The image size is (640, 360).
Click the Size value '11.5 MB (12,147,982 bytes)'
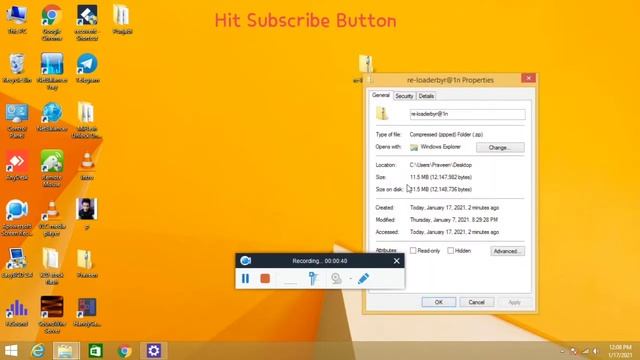[x=441, y=177]
